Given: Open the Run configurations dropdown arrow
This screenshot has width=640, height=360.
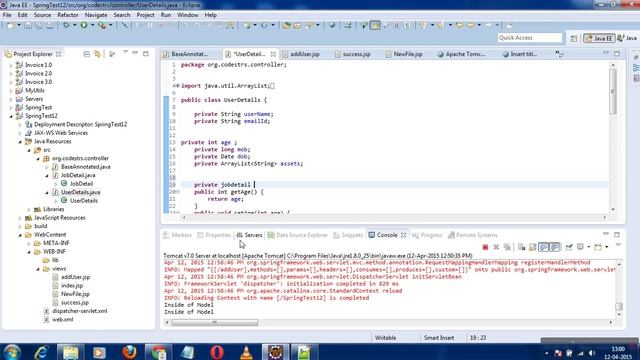Looking at the screenshot, I should point(92,25).
